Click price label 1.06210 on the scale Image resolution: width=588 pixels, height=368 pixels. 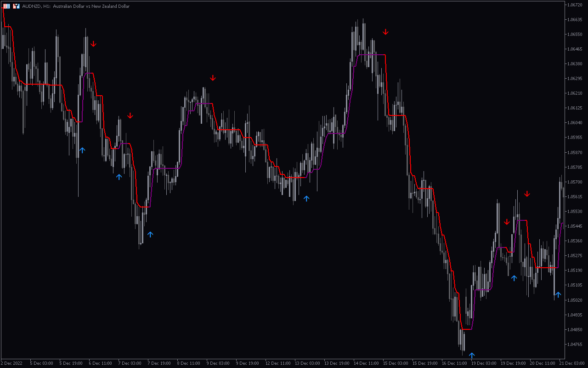click(575, 93)
